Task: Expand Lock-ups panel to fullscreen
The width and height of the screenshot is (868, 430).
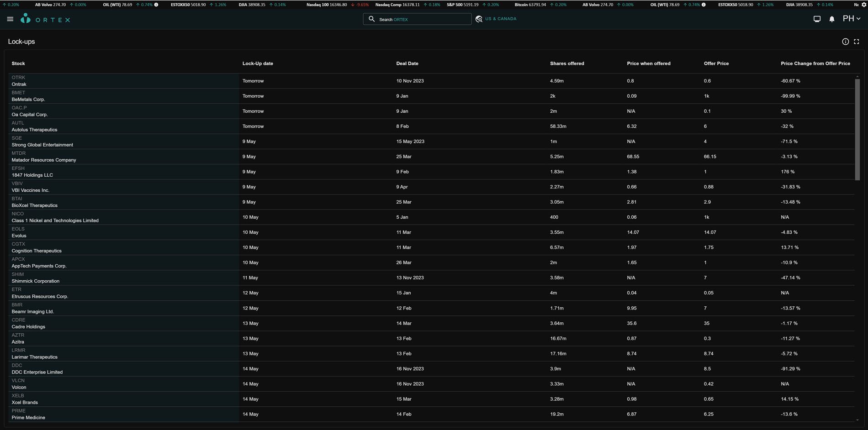Action: (857, 42)
